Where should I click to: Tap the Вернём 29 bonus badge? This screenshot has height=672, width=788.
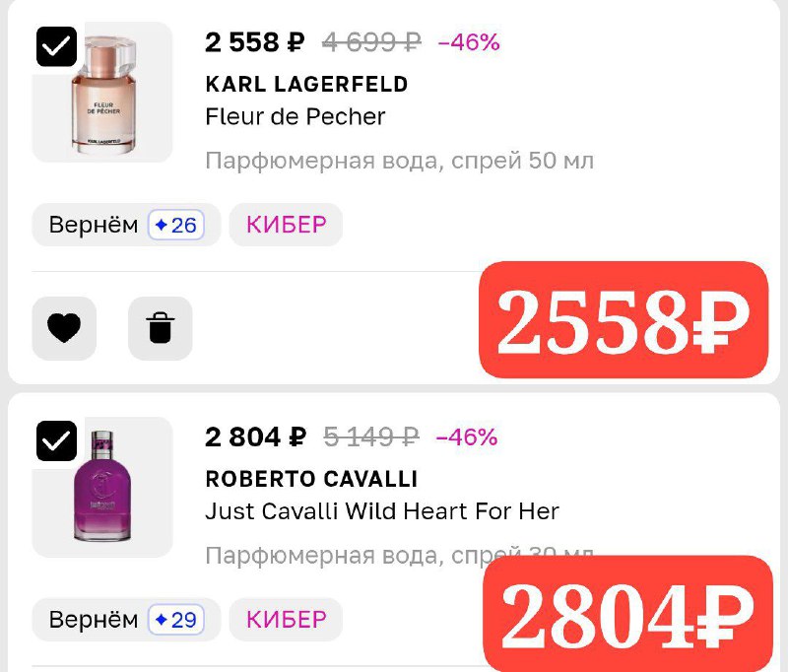pos(125,621)
